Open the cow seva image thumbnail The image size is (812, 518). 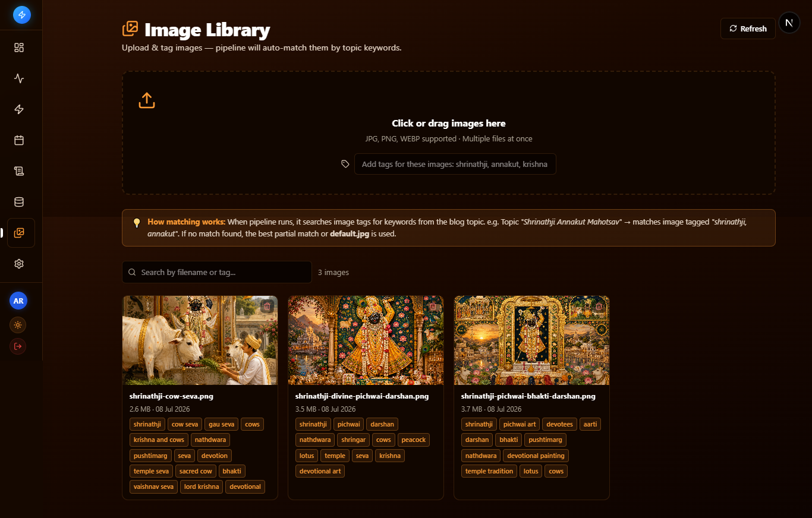click(200, 340)
